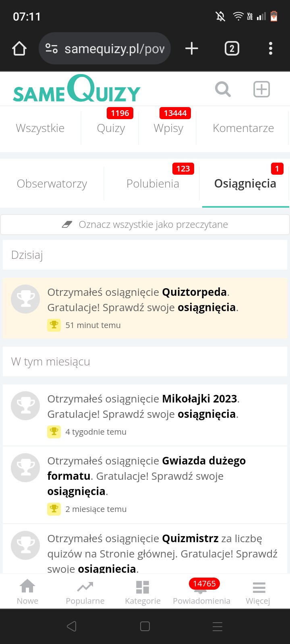Switch to the Wpisy tab
This screenshot has width=290, height=644.
tap(168, 128)
